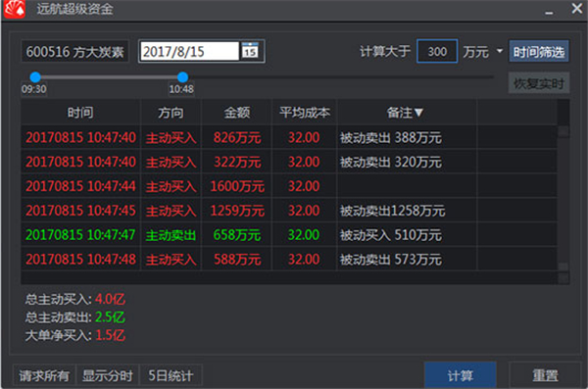Expand the 万元 unit dropdown arrow

tap(500, 51)
